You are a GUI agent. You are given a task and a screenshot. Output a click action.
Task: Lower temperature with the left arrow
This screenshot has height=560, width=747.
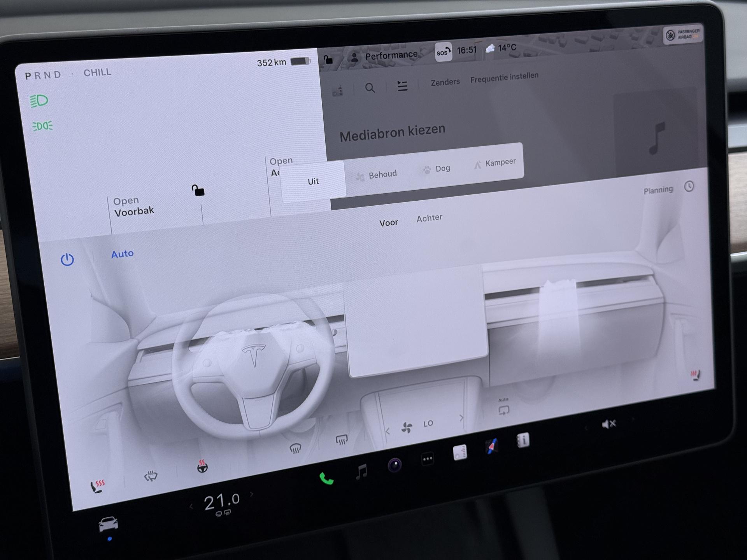[x=191, y=506]
